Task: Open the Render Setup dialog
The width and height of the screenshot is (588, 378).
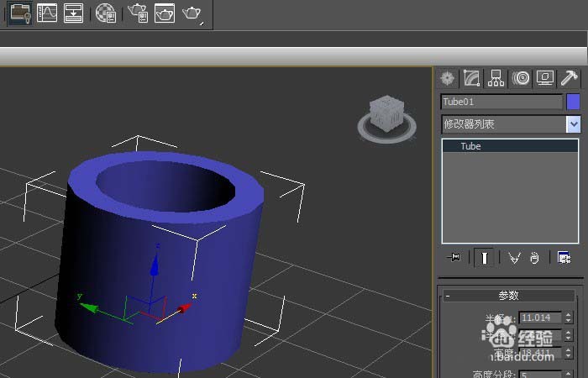Action: [x=138, y=13]
